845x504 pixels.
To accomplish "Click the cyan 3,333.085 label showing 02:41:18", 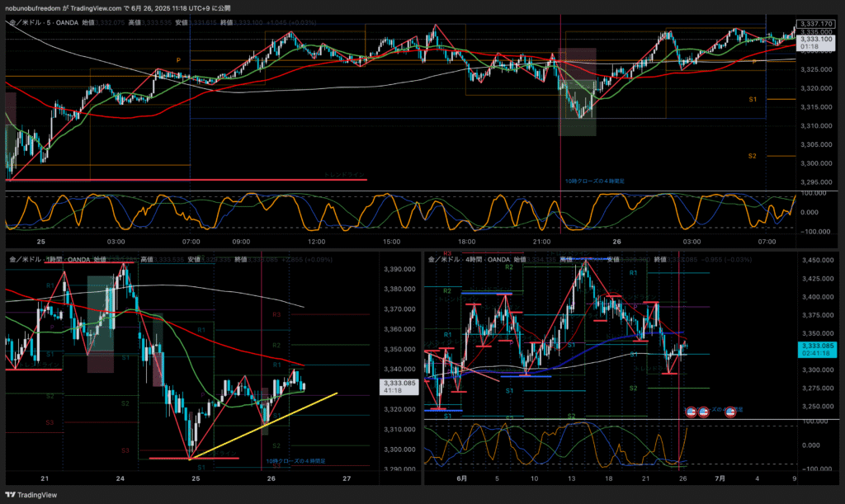I will (818, 350).
